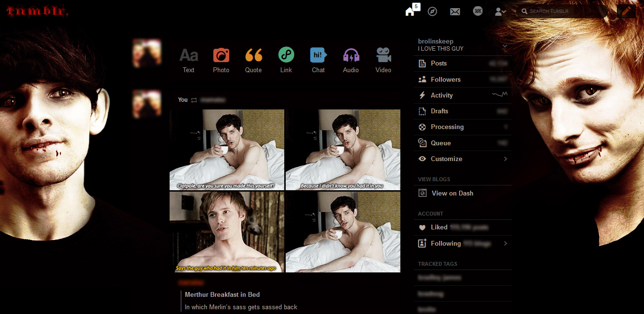Expand the Customize chevron arrow
Viewport: 644px width, 314px height.
[505, 159]
